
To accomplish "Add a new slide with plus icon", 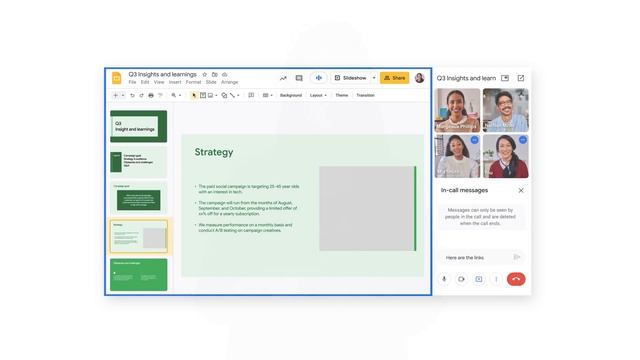I will pos(116,95).
